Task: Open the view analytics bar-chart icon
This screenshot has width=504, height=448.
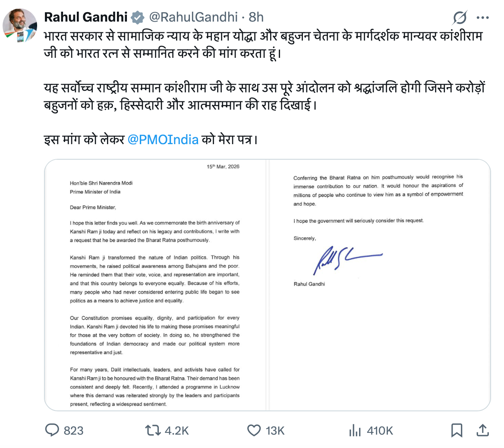Action: tap(355, 430)
